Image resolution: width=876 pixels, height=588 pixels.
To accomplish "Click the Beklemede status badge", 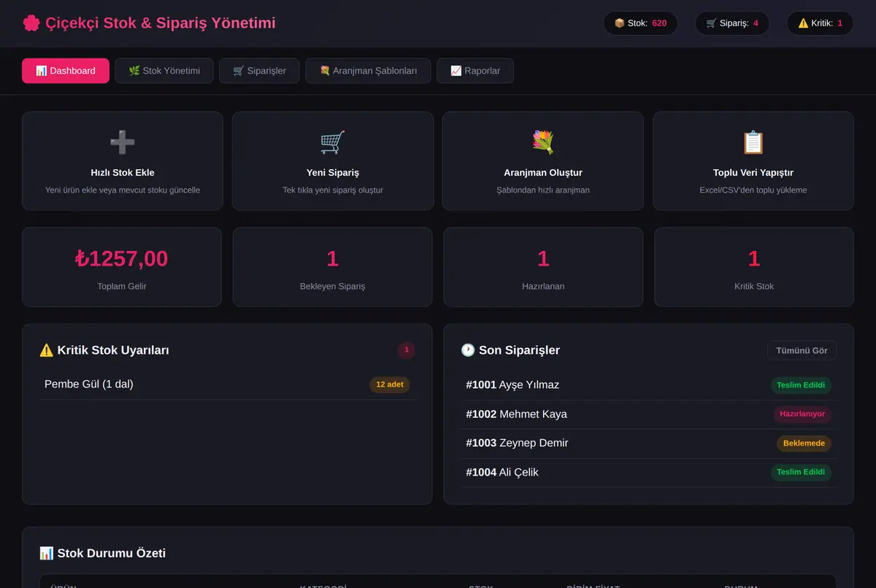I will tap(804, 444).
